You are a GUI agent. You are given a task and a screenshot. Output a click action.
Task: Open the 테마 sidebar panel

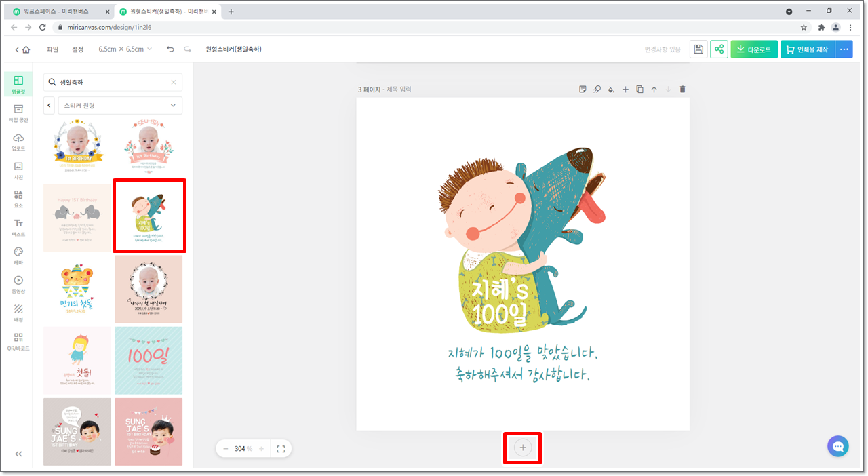[18, 256]
